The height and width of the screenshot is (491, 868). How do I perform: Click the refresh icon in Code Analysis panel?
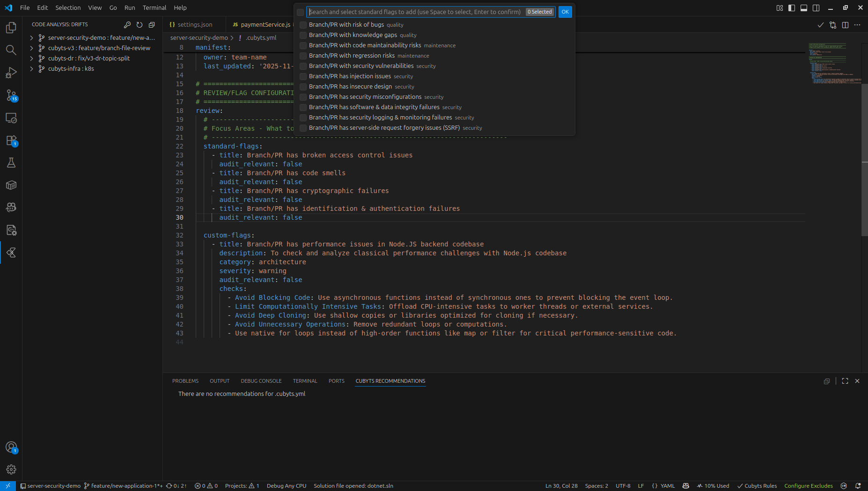140,25
